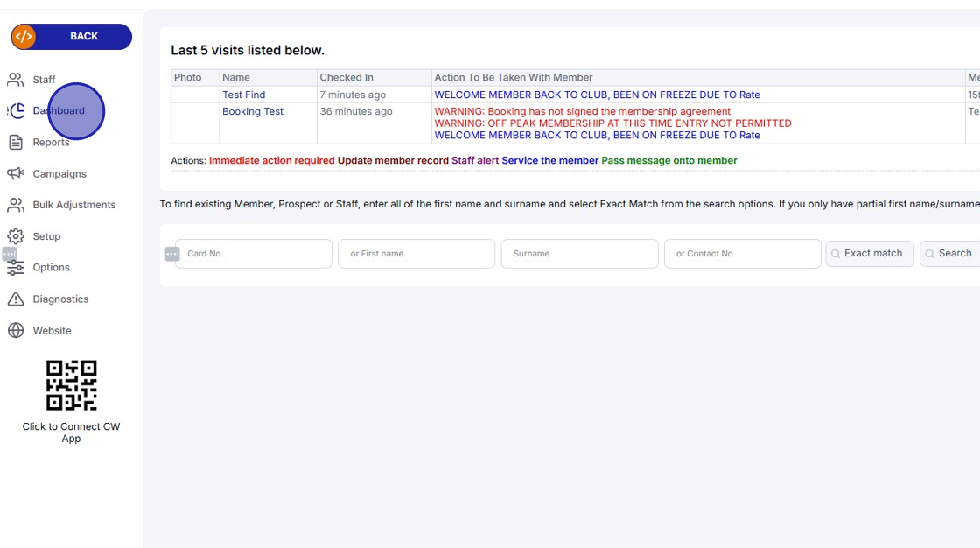
Task: Click Immediate action required legend text
Action: pos(272,161)
